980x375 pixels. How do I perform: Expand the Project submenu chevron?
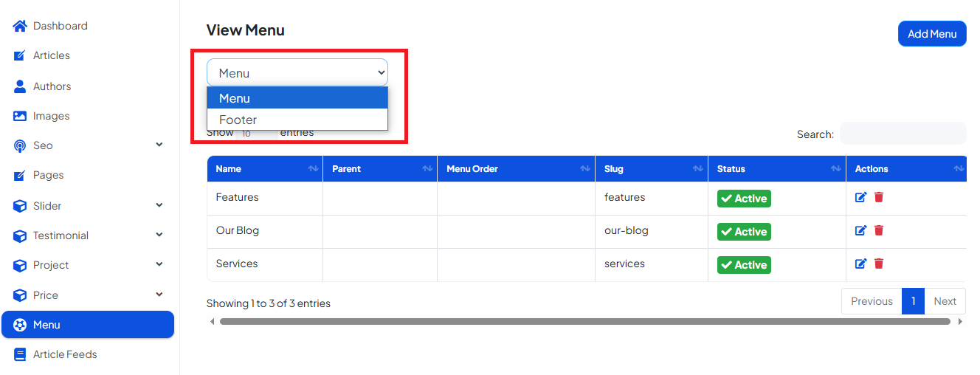[x=159, y=264]
